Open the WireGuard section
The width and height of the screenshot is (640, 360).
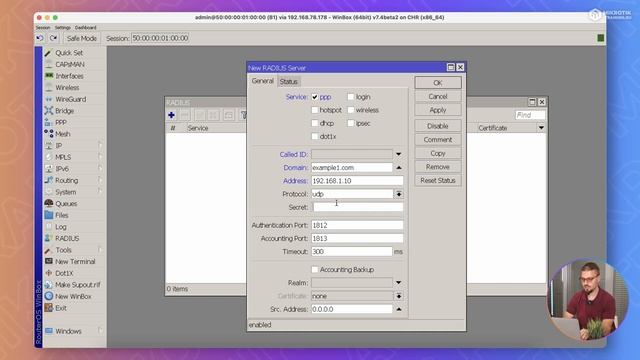[70, 99]
